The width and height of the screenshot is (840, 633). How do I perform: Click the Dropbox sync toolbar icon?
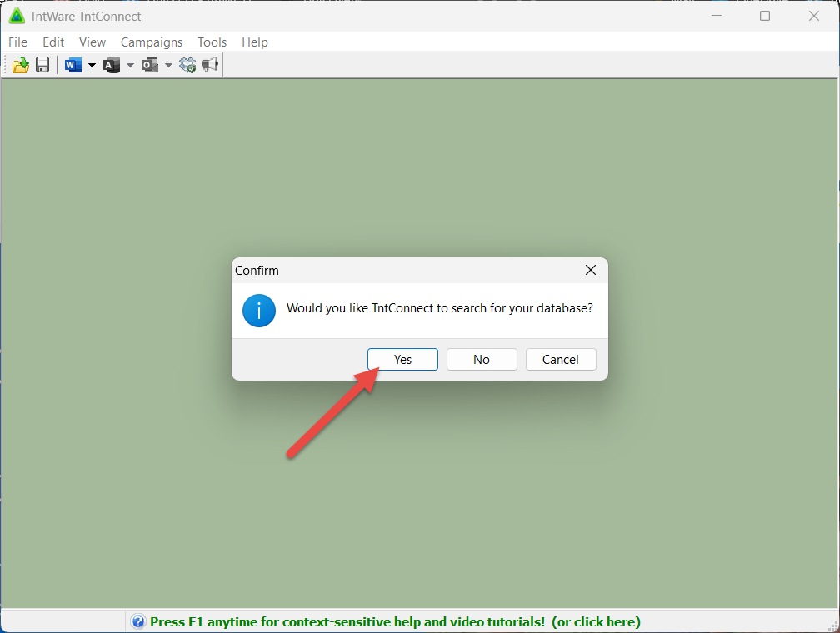pyautogui.click(x=187, y=65)
